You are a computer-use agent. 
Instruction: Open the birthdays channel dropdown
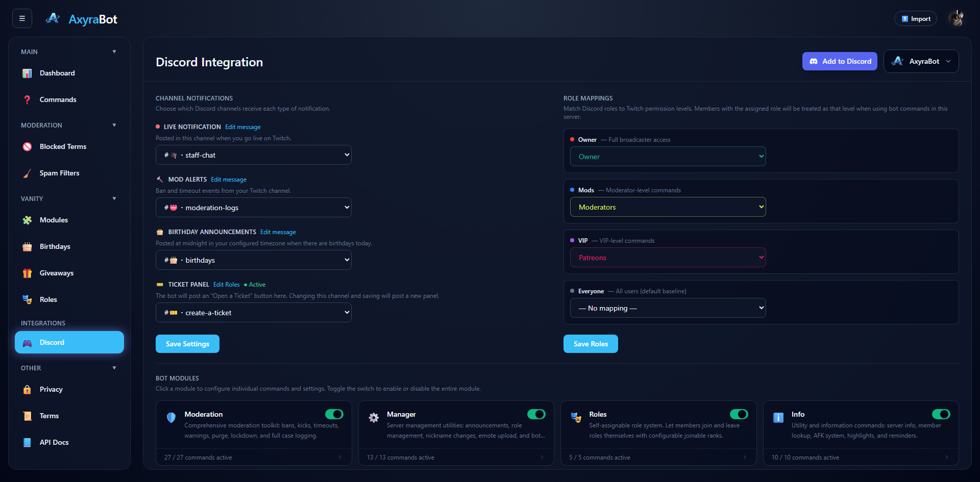(254, 260)
